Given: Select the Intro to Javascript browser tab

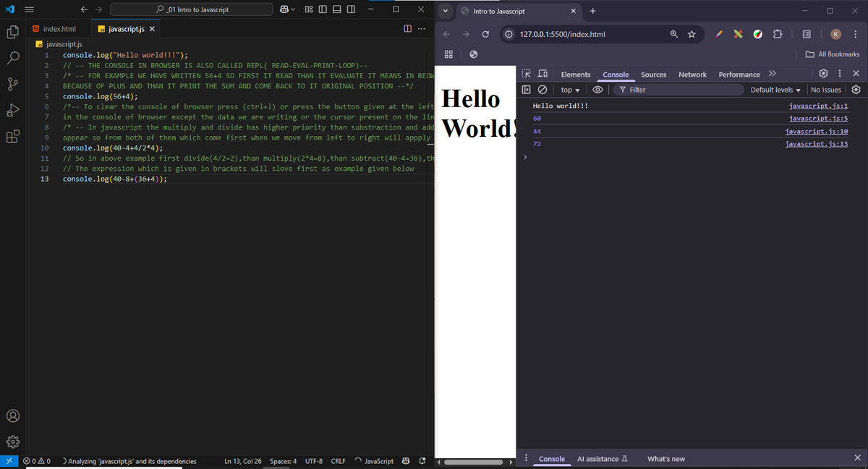Looking at the screenshot, I should click(518, 11).
